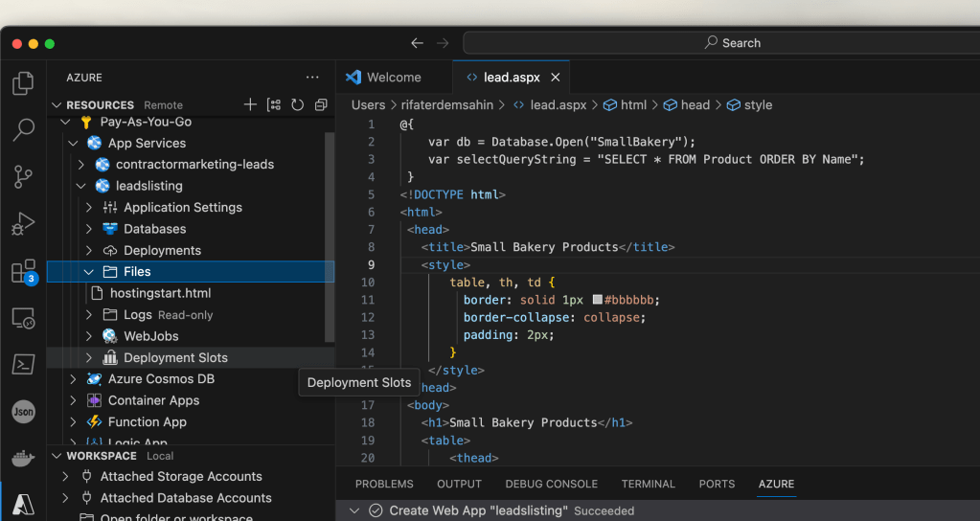The width and height of the screenshot is (980, 521).
Task: Click the head breadcrumb
Action: click(x=687, y=105)
